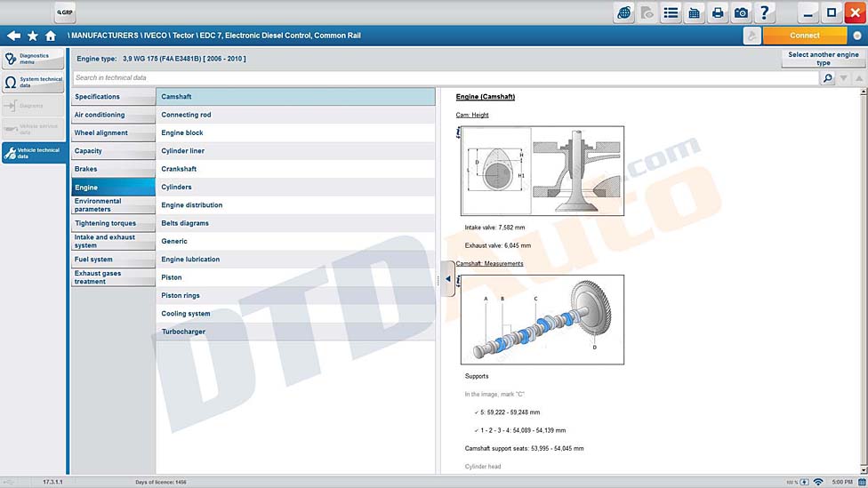Image resolution: width=868 pixels, height=488 pixels.
Task: Select the Capacity category
Action: pyautogui.click(x=114, y=151)
